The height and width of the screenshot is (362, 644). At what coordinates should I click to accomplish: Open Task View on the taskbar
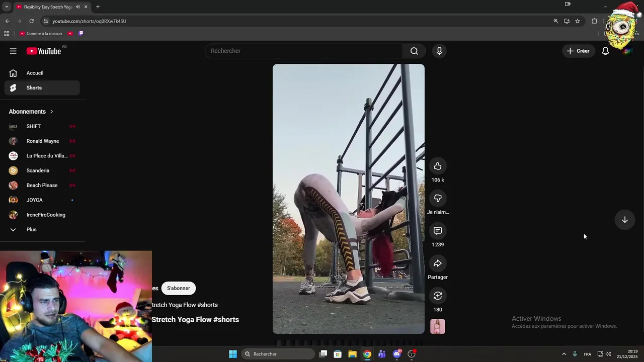(x=324, y=354)
